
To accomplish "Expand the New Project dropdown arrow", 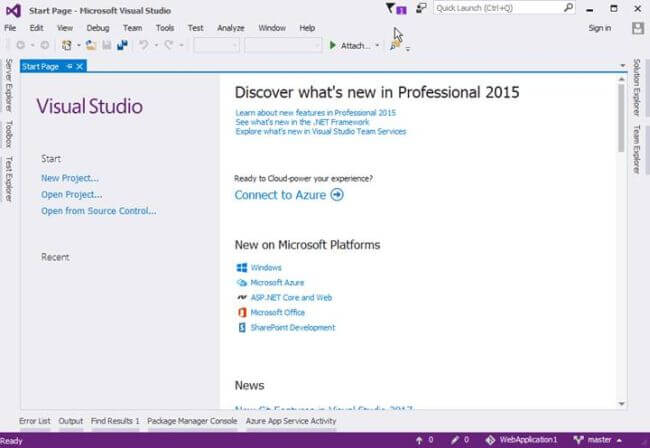I will pyautogui.click(x=79, y=45).
